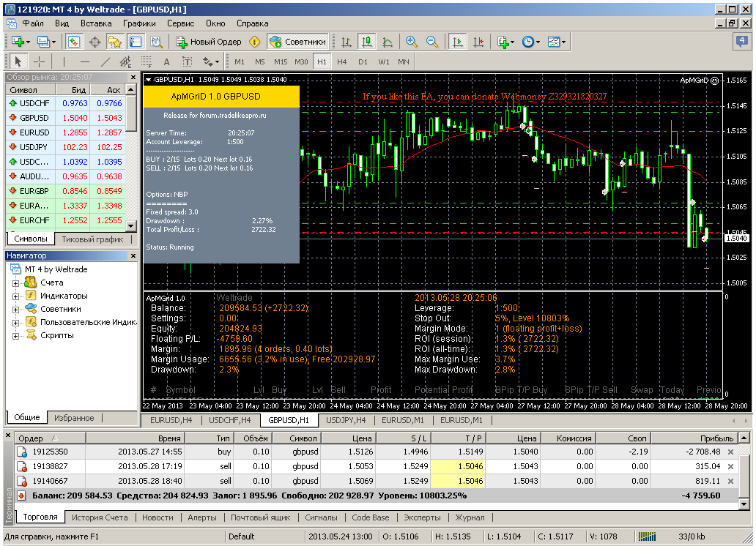Toggle the Market Watch window icon

73,42
